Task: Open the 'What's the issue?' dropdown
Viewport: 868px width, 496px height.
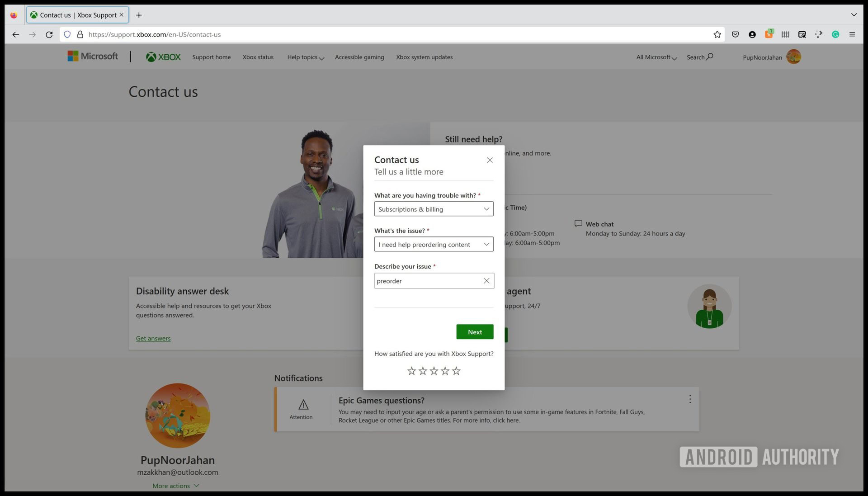Action: pos(486,244)
